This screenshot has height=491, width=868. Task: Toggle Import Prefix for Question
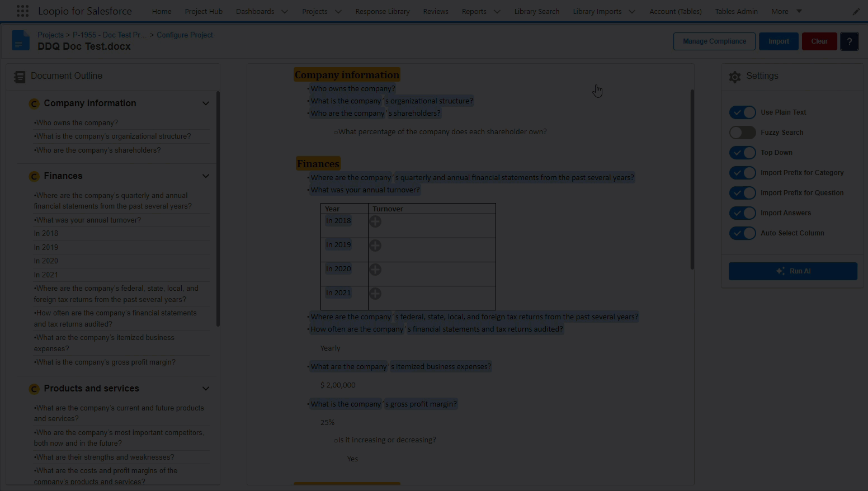coord(743,193)
